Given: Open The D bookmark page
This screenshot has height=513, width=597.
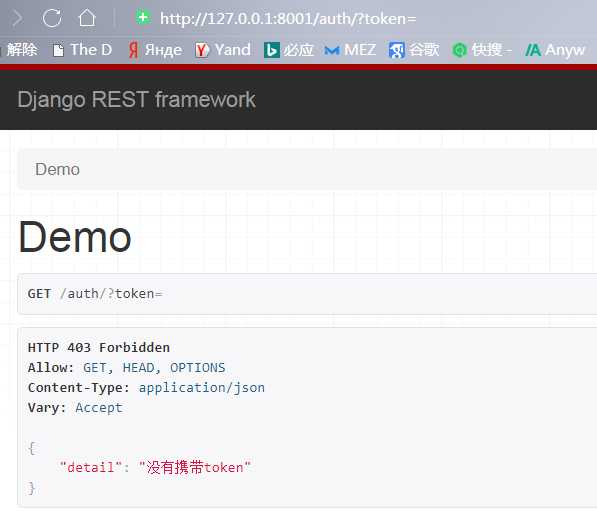Looking at the screenshot, I should click(82, 50).
